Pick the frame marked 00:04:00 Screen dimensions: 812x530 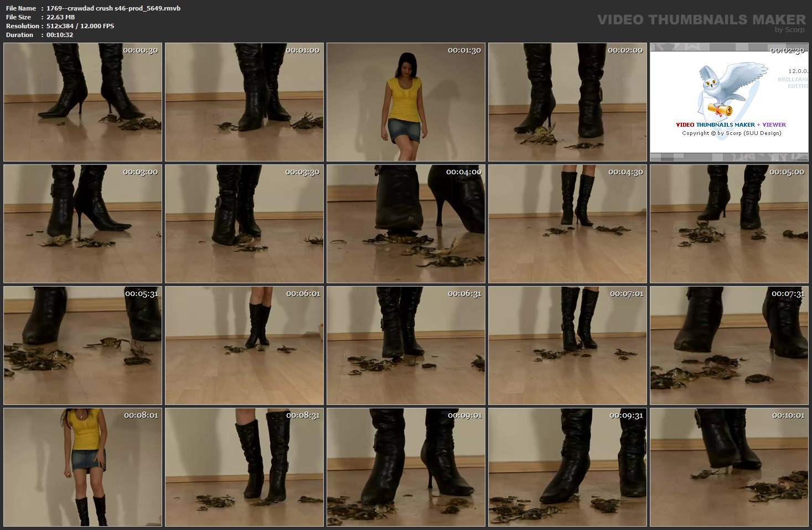click(406, 224)
